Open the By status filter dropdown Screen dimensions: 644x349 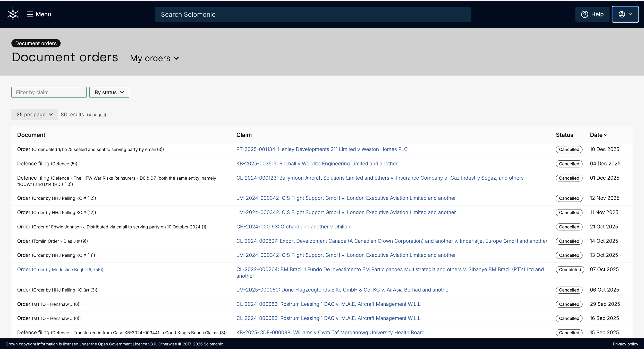coord(109,92)
